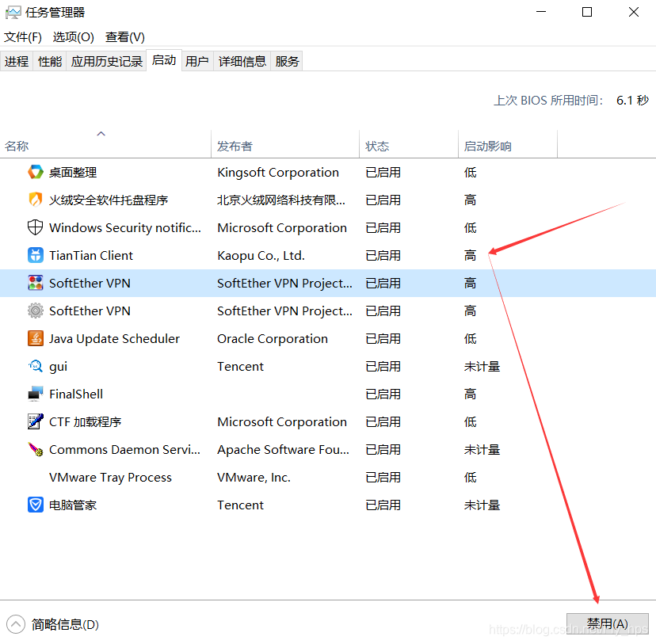The width and height of the screenshot is (656, 644).
Task: Open the 选项(O) menu
Action: [x=73, y=37]
